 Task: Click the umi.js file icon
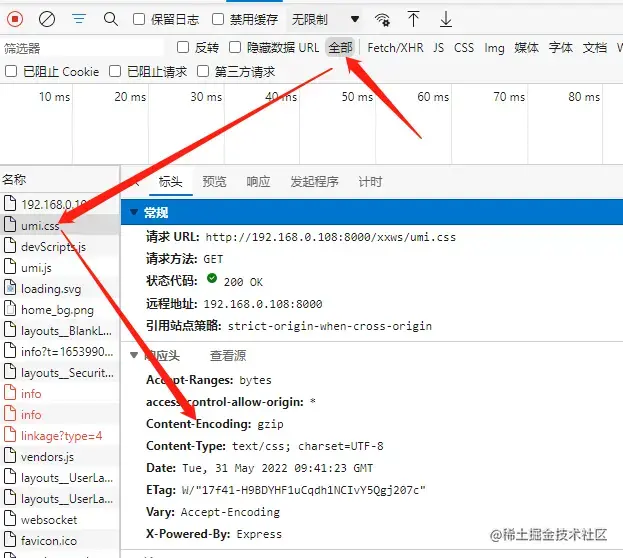[x=10, y=266]
